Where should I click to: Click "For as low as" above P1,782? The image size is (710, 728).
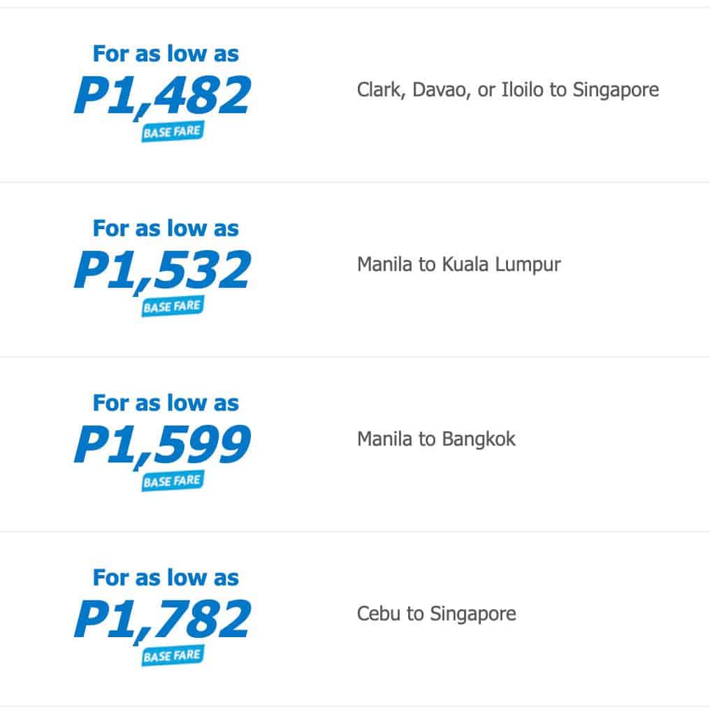coord(166,578)
